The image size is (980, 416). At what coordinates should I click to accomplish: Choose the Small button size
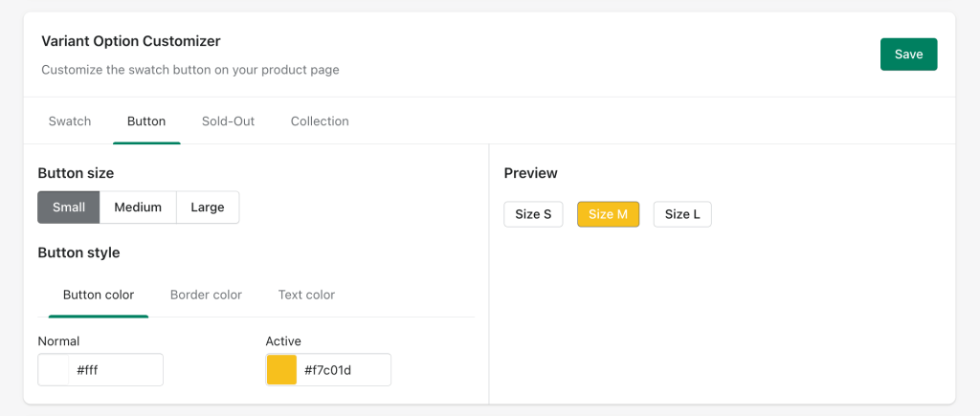click(x=69, y=208)
